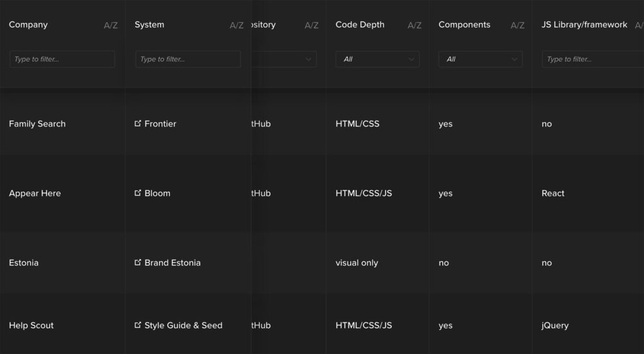Select the Help Scout company cell
Image resolution: width=644 pixels, height=354 pixels.
click(31, 325)
